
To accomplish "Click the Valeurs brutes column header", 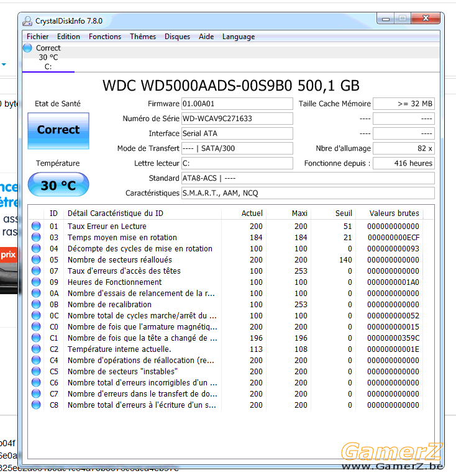I will tap(390, 213).
